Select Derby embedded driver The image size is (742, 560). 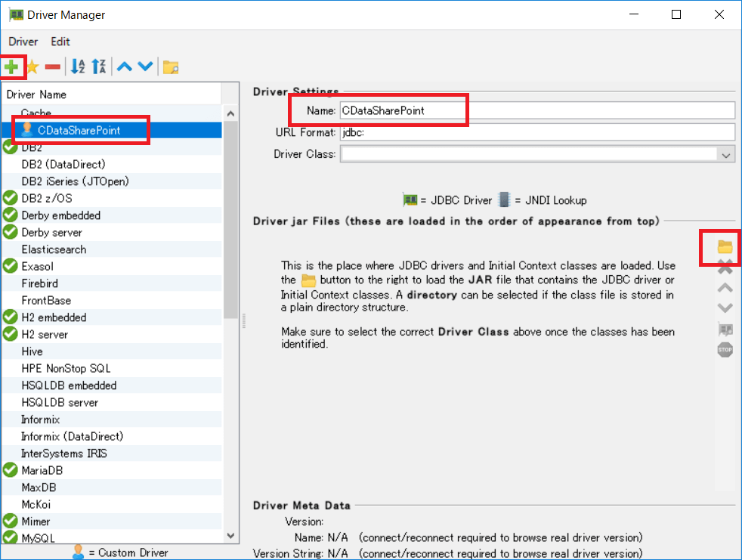click(112, 215)
